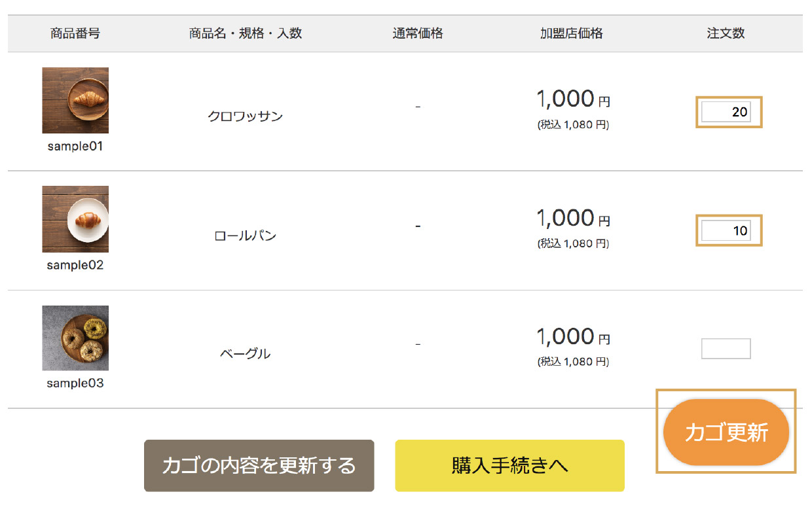Click the 加盟店価格 column heading
Screen dimensions: 812x511
572,33
